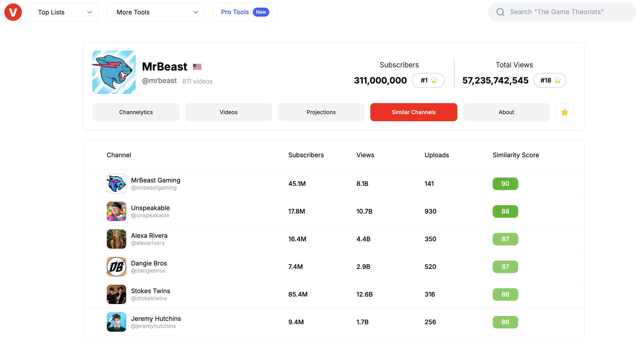The image size is (644, 337).
Task: Click the 811 videos count
Action: point(197,81)
